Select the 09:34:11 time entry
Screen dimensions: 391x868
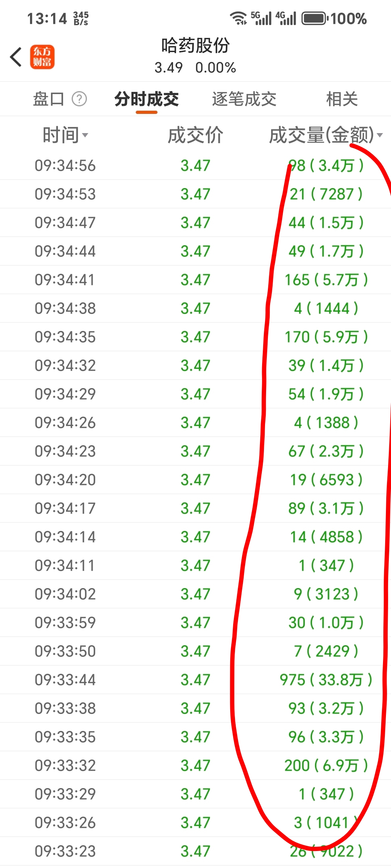click(65, 566)
